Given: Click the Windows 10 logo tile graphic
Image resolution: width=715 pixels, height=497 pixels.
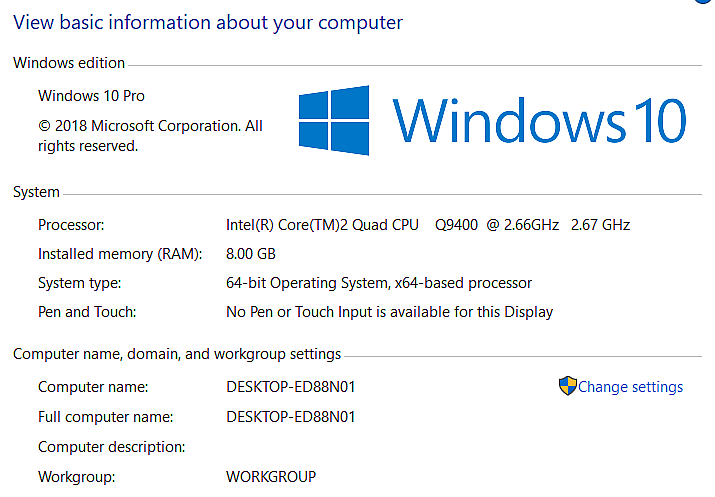Looking at the screenshot, I should pyautogui.click(x=334, y=120).
